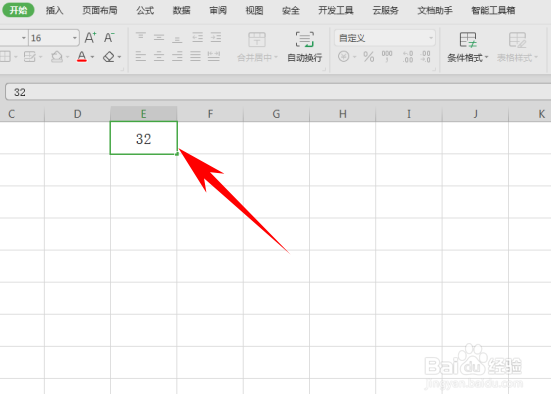Viewport: 554px width, 403px height.
Task: Open 表格样式 table styles
Action: pos(517,47)
